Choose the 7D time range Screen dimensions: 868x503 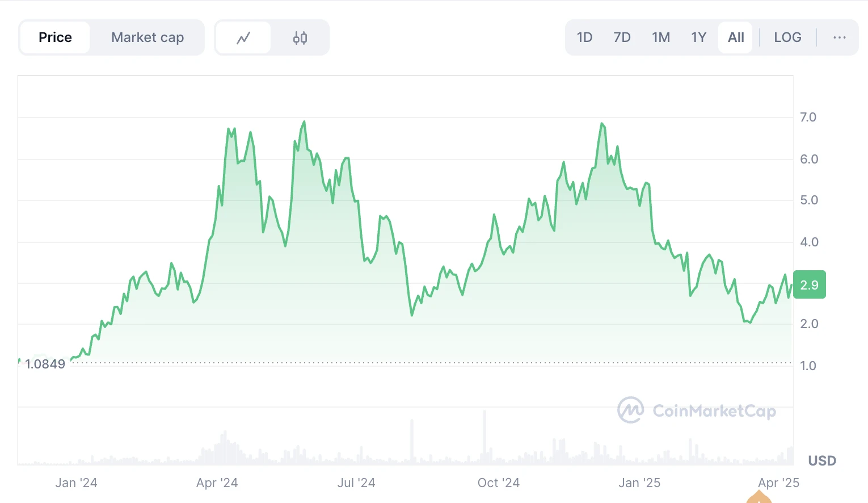622,37
